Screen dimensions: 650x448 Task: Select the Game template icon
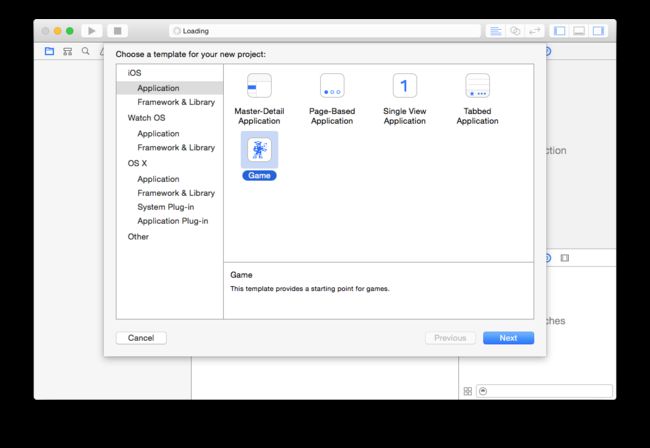tap(260, 150)
